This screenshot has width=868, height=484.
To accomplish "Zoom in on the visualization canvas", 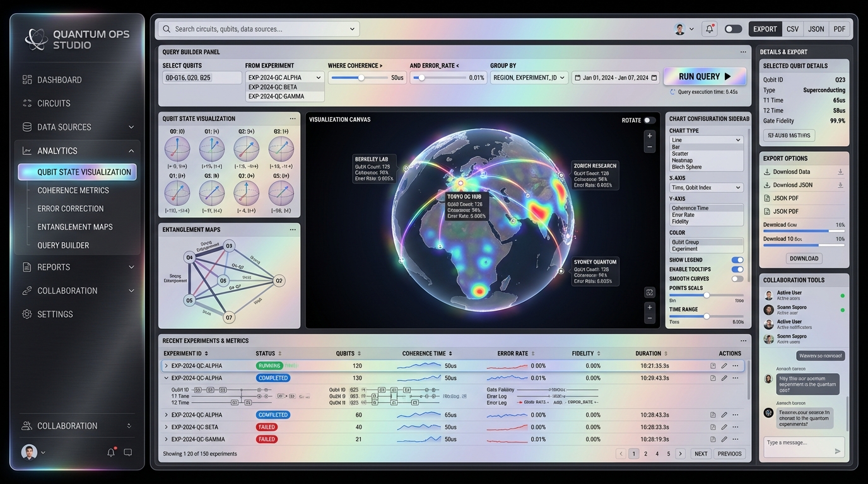I will click(x=650, y=135).
